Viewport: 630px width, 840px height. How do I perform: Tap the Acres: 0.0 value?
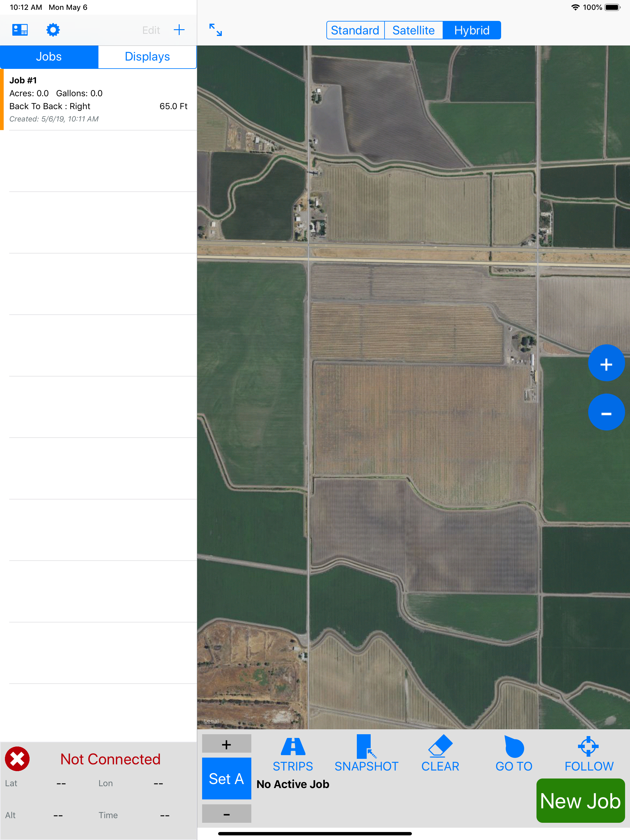29,93
